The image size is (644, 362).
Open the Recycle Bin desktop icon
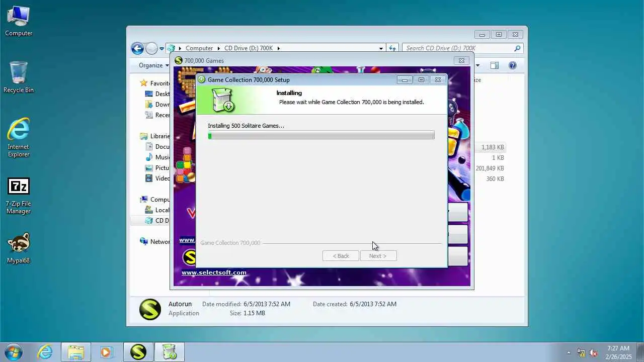point(19,77)
